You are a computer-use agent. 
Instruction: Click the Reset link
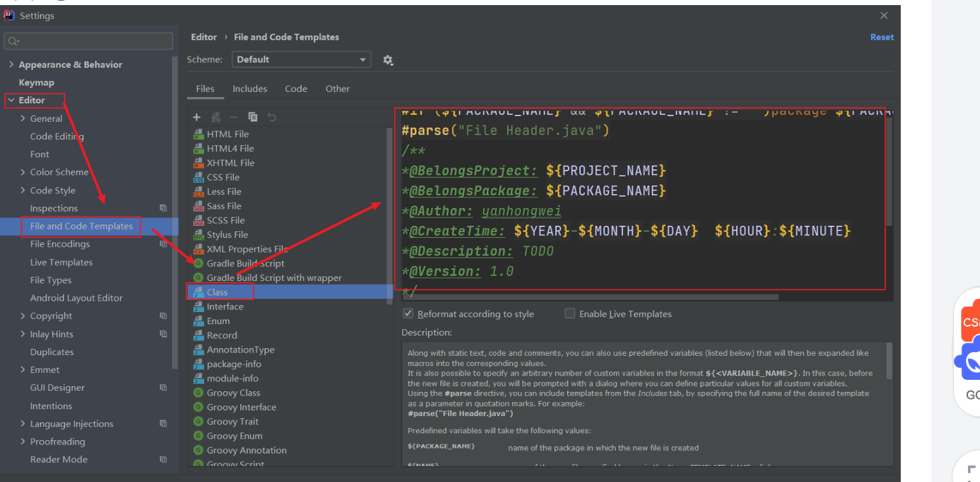[881, 37]
